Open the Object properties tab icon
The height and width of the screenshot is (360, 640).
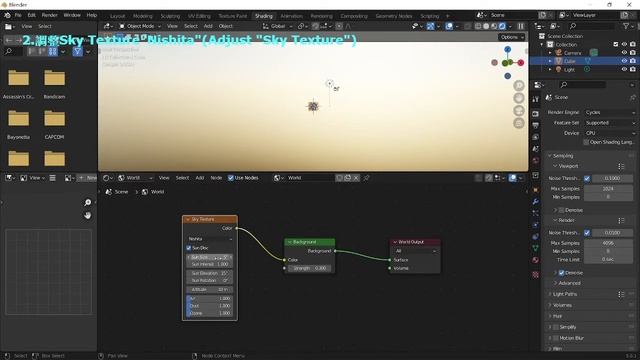tap(536, 190)
